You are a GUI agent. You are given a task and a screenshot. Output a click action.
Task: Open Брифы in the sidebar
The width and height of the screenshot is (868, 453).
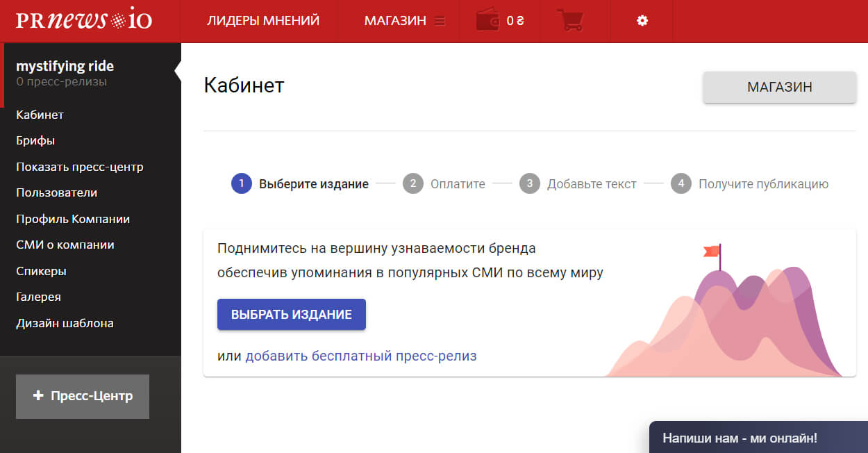click(35, 141)
